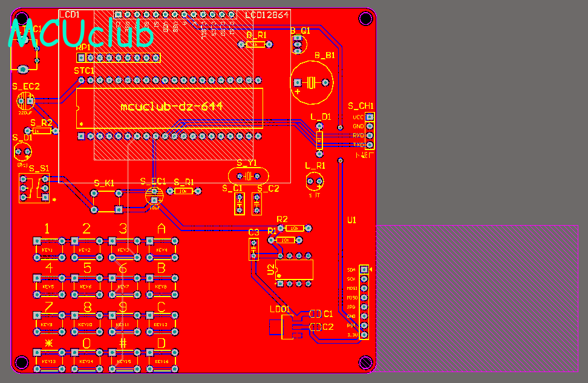Select the S_Y1 crystal footprint
588x383 pixels.
pos(248,176)
